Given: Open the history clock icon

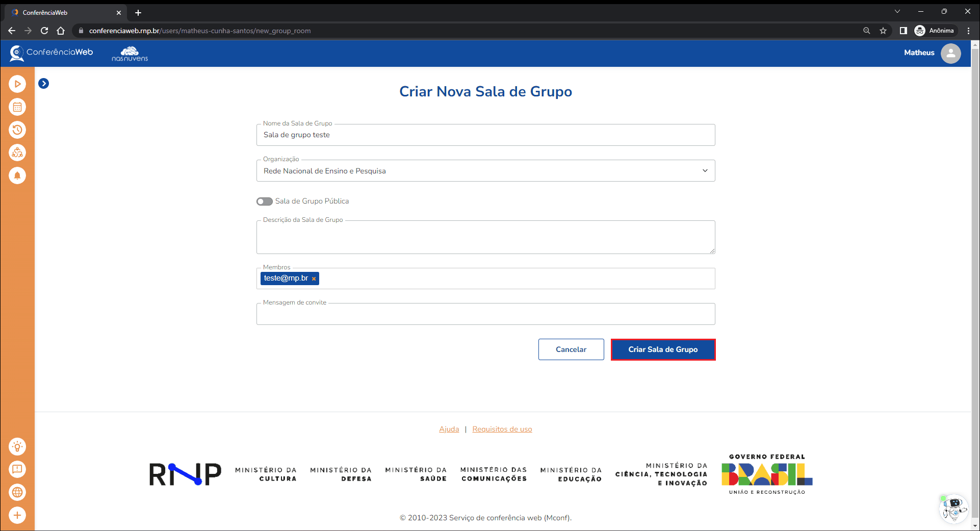Looking at the screenshot, I should 17,130.
